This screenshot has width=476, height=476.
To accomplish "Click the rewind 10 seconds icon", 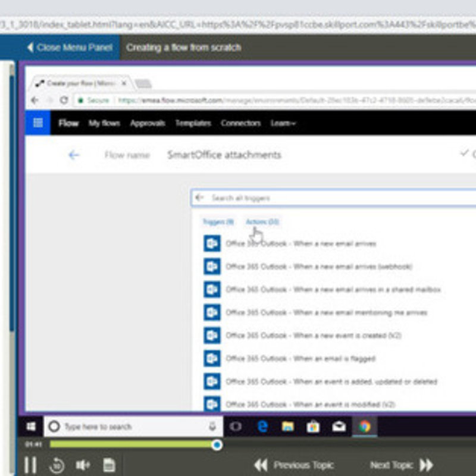I will coord(57,465).
